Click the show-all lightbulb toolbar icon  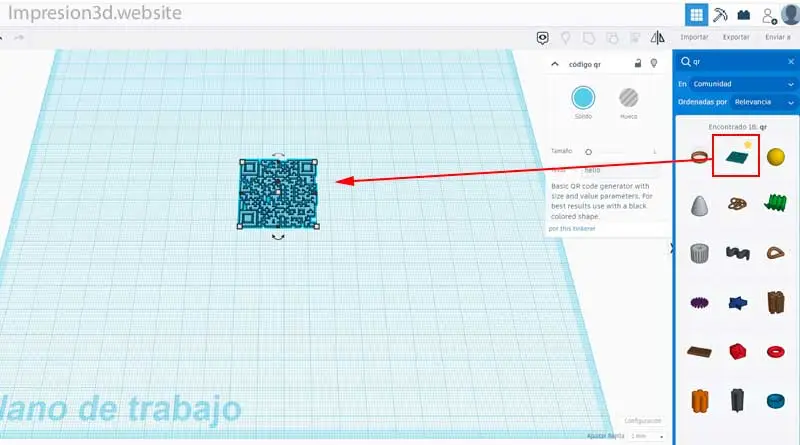565,38
